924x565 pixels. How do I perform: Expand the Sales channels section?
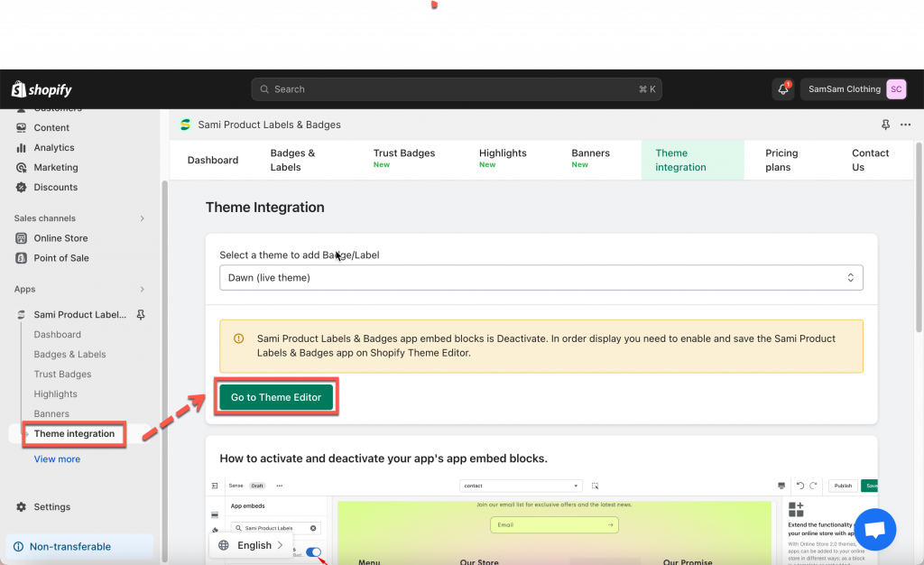tap(142, 218)
